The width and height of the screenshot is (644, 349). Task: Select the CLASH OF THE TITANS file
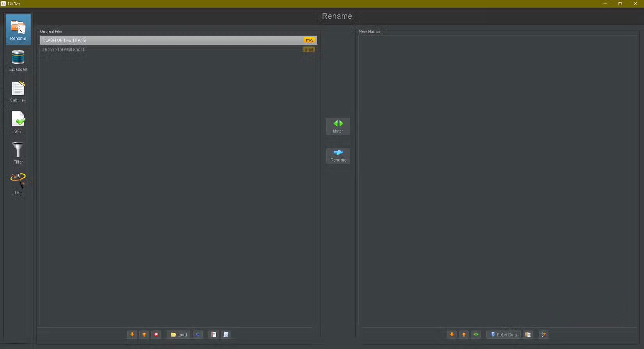tap(178, 40)
